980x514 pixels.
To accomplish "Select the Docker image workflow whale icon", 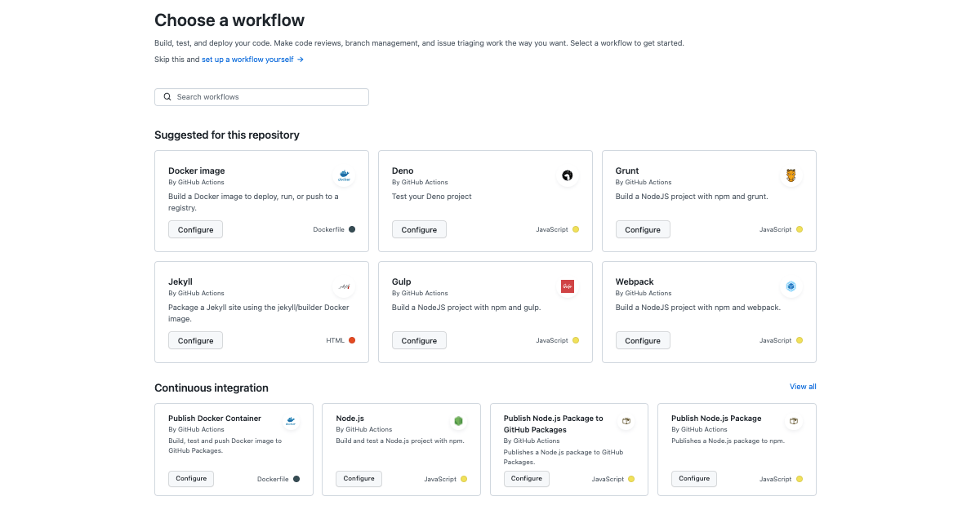I will click(344, 175).
